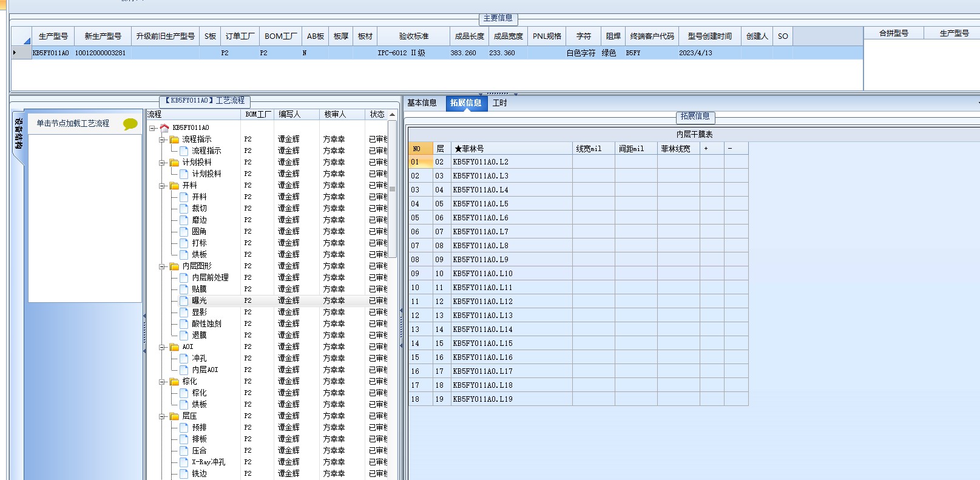This screenshot has width=980, height=480.
Task: Click the document icon of 贴膜
Action: click(x=184, y=289)
